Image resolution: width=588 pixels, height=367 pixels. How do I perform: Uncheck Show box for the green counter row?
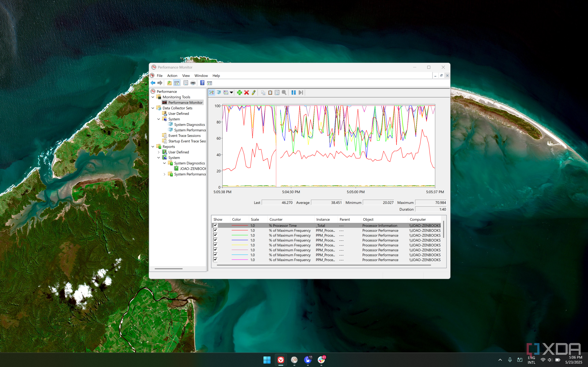(x=215, y=235)
